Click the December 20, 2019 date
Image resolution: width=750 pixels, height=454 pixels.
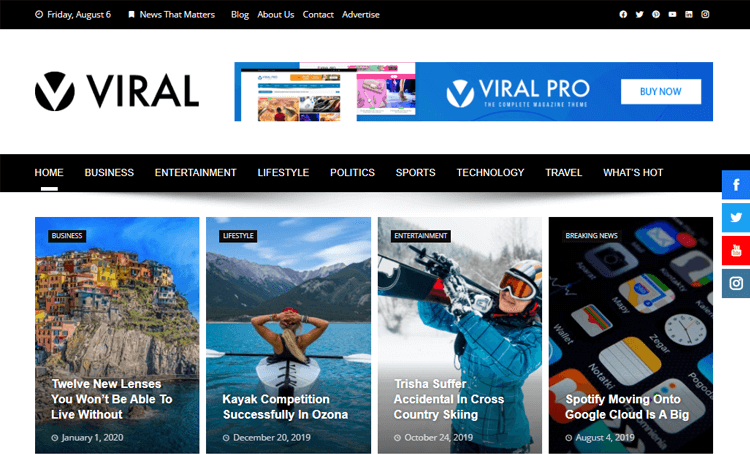pos(272,437)
